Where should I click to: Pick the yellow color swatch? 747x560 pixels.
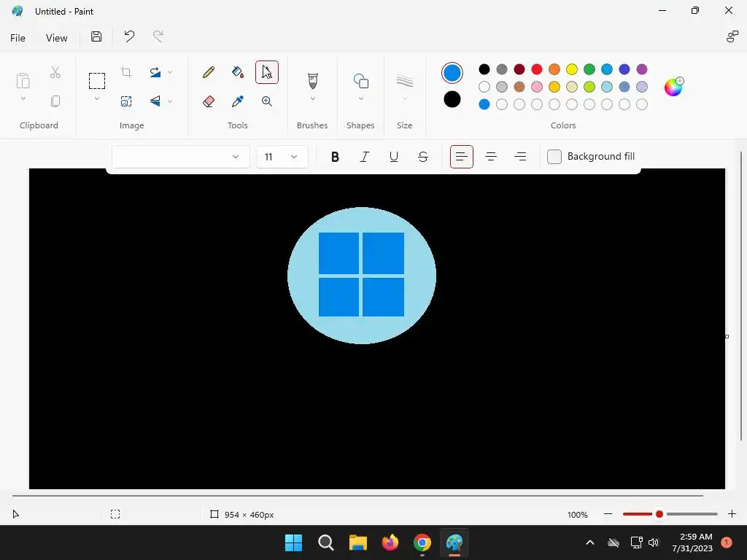point(572,69)
